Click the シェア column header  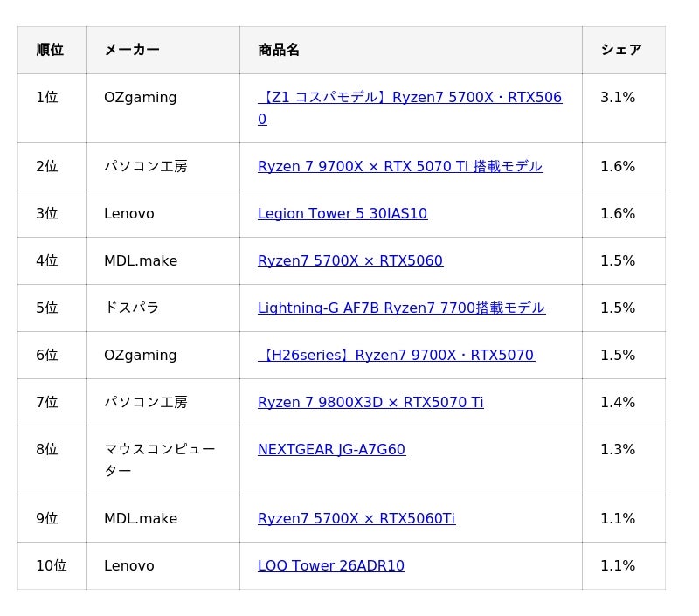[x=620, y=50]
